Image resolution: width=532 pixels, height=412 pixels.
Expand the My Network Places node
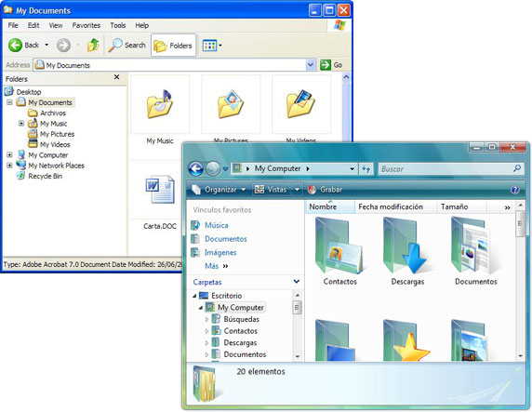(x=9, y=166)
